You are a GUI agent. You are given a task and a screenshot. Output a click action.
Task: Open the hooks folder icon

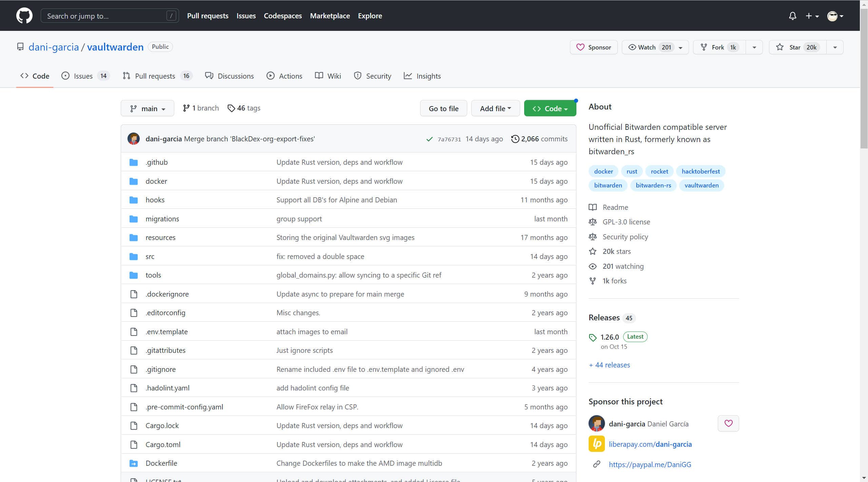pyautogui.click(x=134, y=200)
